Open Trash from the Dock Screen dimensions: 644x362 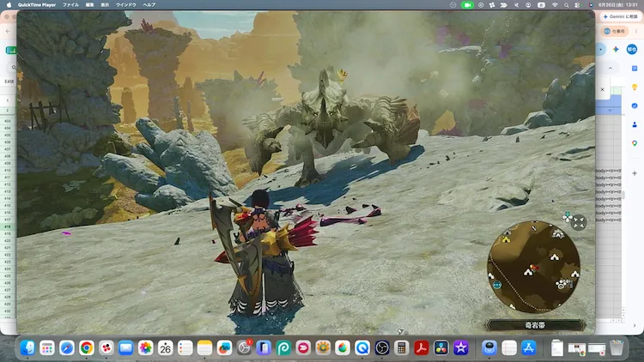click(x=617, y=348)
